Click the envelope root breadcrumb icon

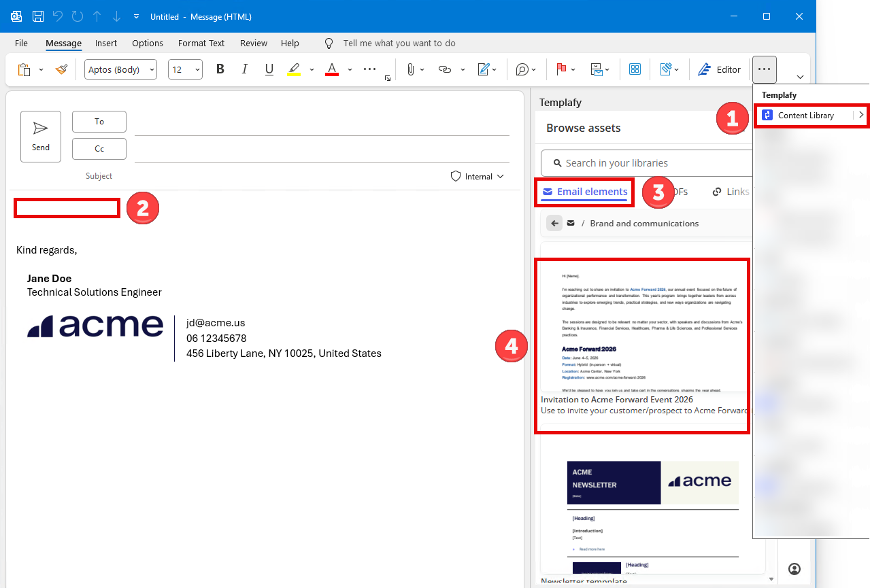click(x=571, y=224)
